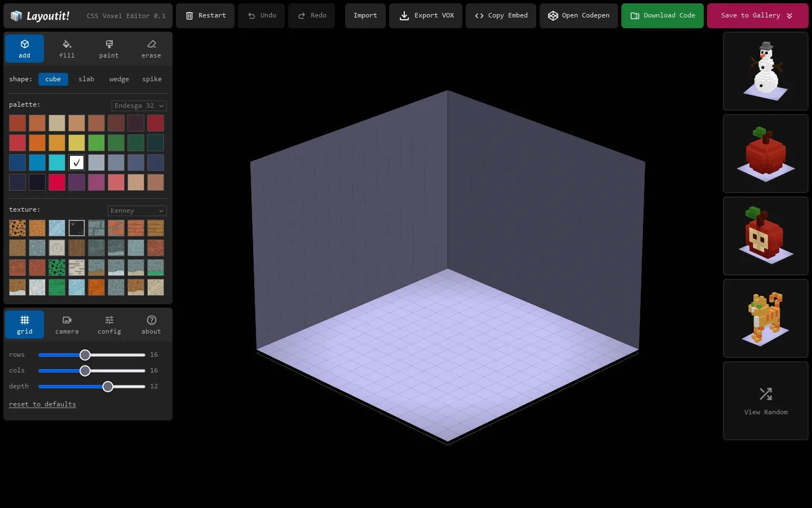Image resolution: width=812 pixels, height=508 pixels.
Task: Export the model as VOX
Action: coord(426,16)
